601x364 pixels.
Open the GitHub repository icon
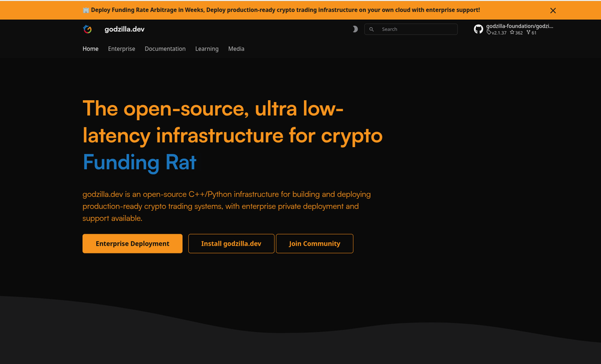pyautogui.click(x=478, y=29)
